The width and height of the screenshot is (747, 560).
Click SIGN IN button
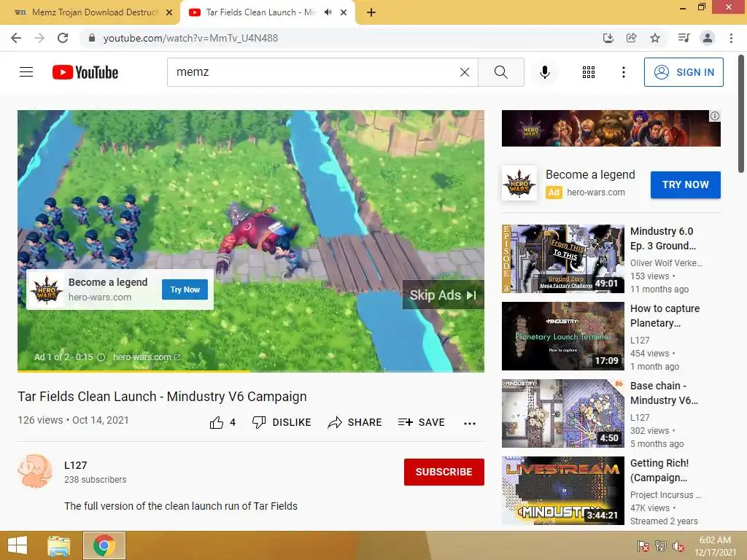[684, 72]
